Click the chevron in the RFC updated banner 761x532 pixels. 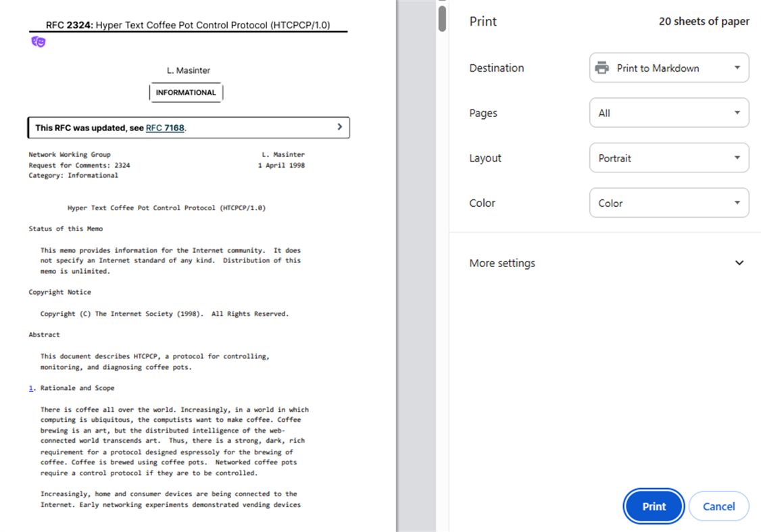(340, 126)
